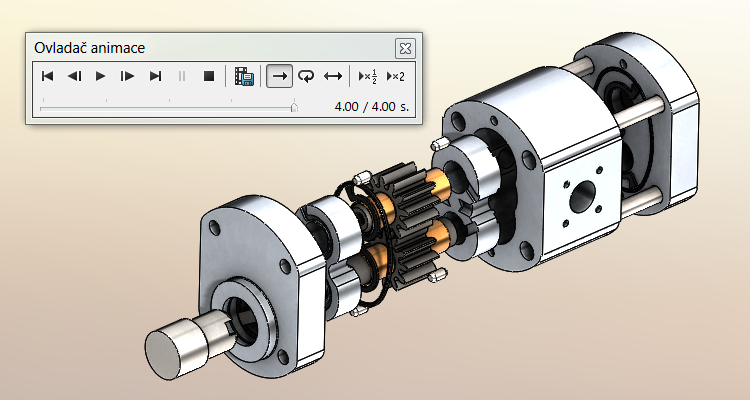The height and width of the screenshot is (400, 750).
Task: Set half speed playback
Action: pos(368,76)
